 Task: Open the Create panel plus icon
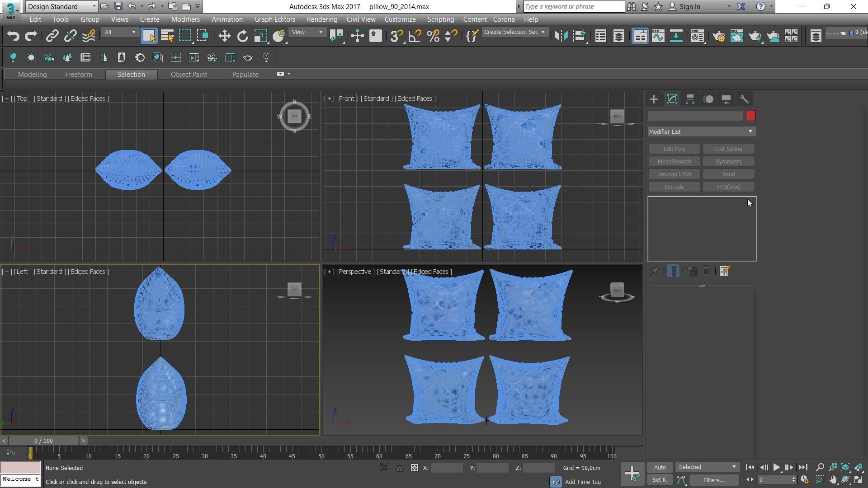coord(654,99)
